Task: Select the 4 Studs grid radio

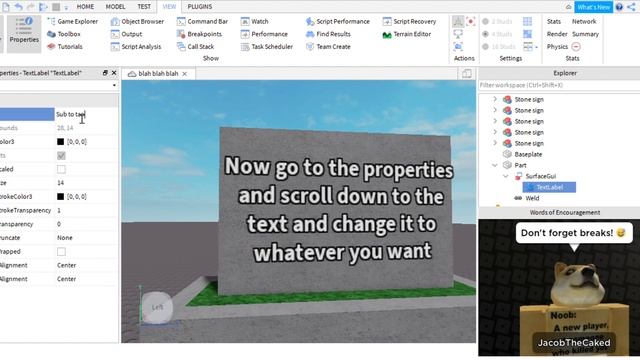Action: click(485, 34)
